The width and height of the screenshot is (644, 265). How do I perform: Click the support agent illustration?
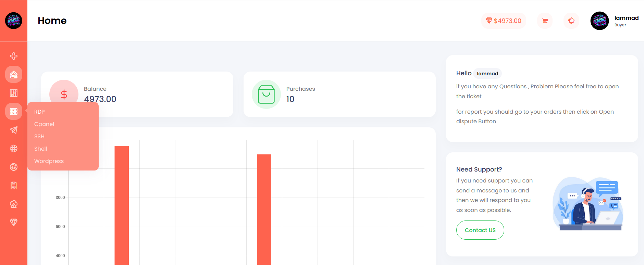coord(588,204)
